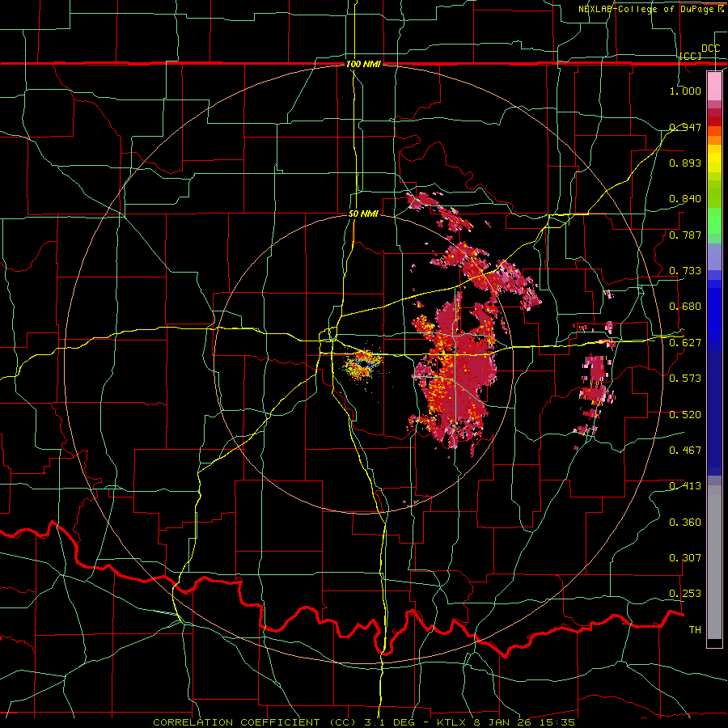The image size is (728, 728).
Task: Pick the gray lower color bar segment
Action: 714,562
